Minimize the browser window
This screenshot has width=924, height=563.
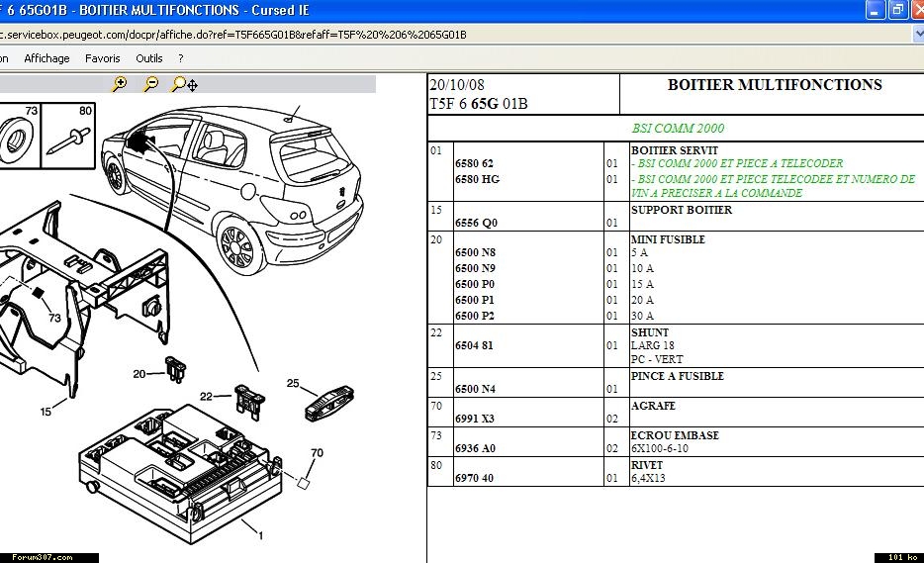876,10
